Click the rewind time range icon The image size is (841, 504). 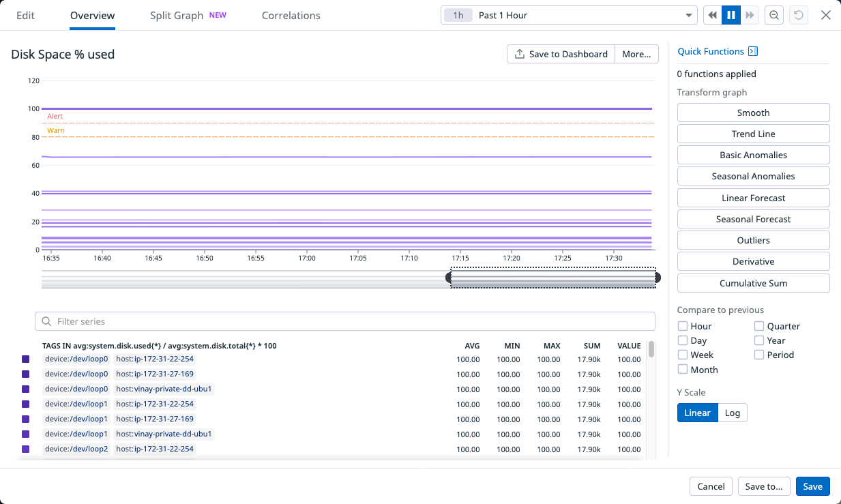tap(713, 16)
